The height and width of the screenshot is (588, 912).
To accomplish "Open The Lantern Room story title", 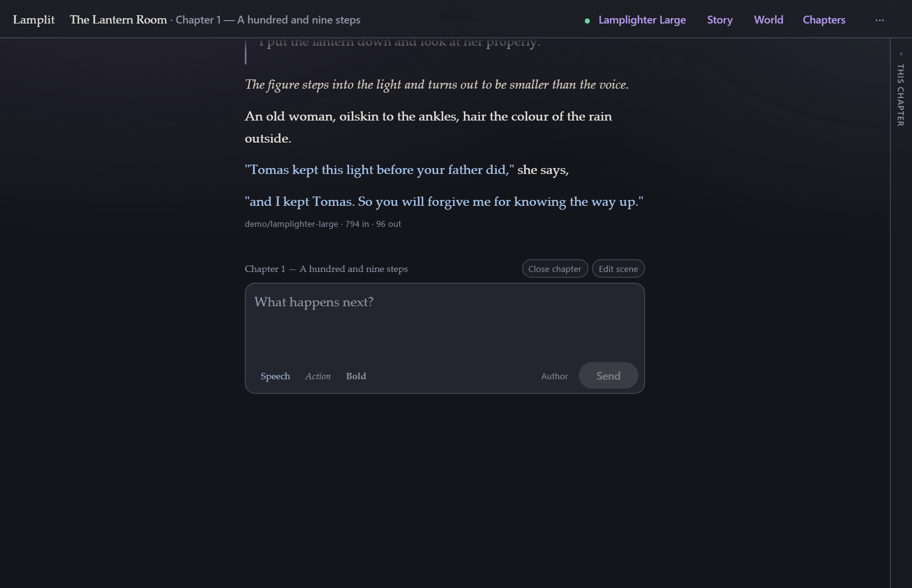I will click(118, 20).
